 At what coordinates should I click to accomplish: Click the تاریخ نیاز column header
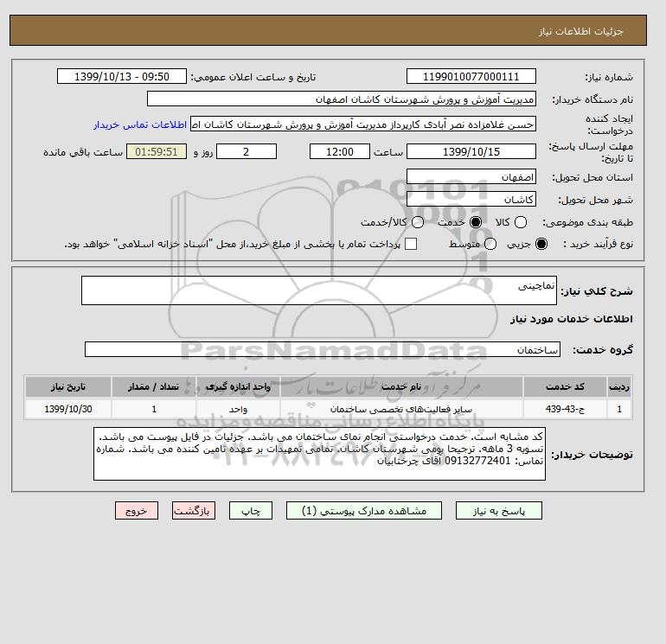pyautogui.click(x=68, y=386)
